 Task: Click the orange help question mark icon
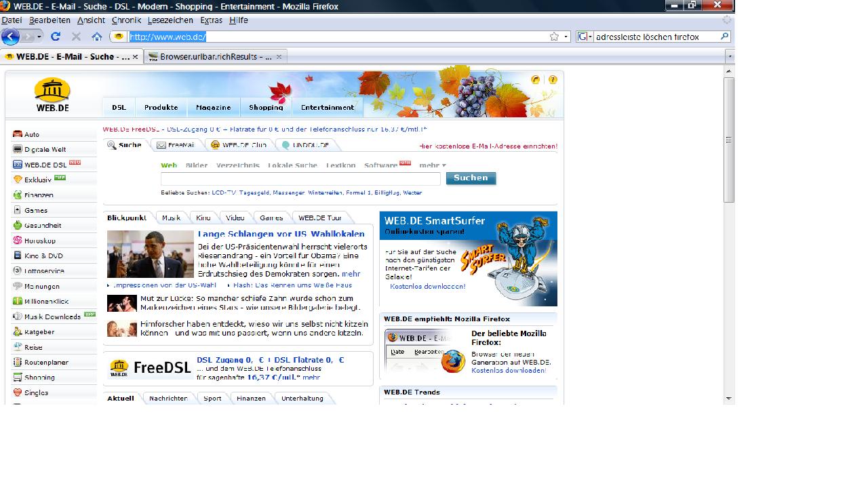(553, 80)
